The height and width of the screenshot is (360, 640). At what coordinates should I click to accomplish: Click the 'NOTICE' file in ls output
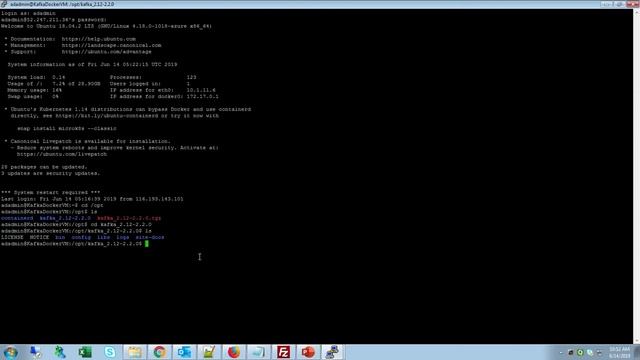pos(39,237)
